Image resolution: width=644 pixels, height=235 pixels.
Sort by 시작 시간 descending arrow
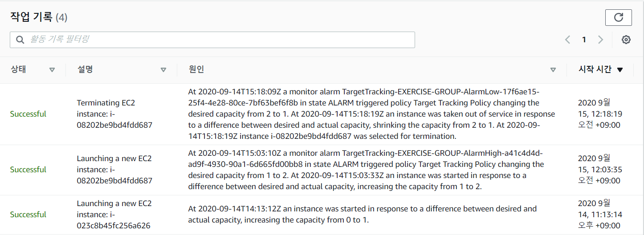tap(620, 70)
